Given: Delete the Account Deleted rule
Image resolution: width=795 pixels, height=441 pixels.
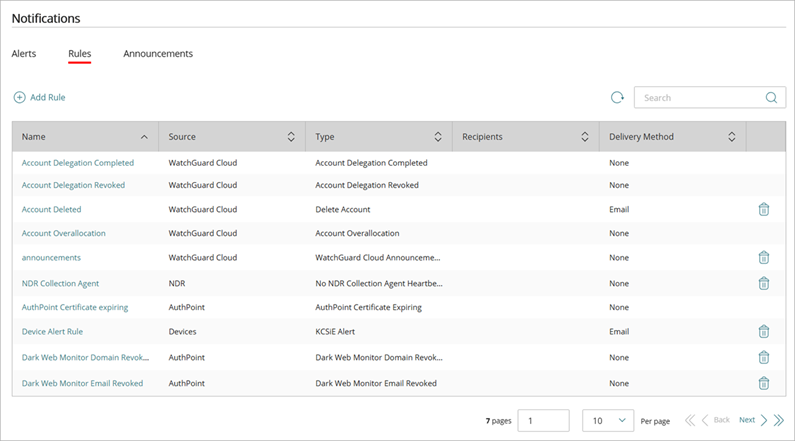Looking at the screenshot, I should point(764,209).
